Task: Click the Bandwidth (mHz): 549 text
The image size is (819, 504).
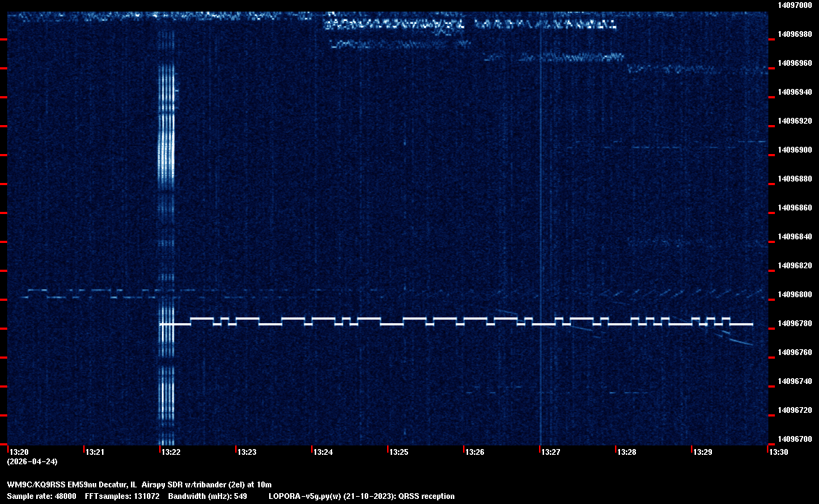Action: click(x=206, y=496)
